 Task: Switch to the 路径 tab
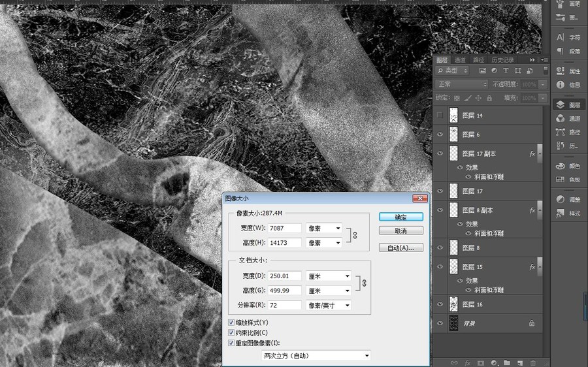[478, 60]
